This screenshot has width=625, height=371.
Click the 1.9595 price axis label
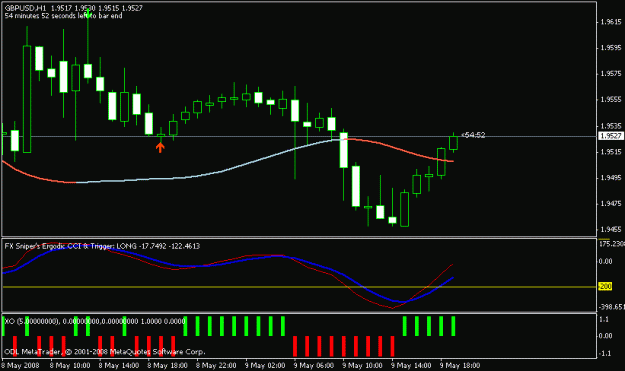coord(611,48)
